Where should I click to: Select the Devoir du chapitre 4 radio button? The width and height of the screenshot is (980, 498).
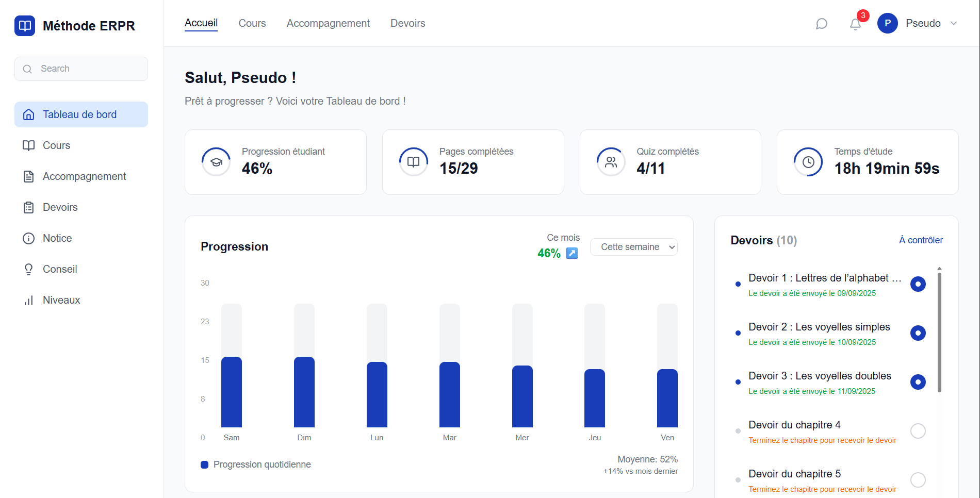[918, 431]
